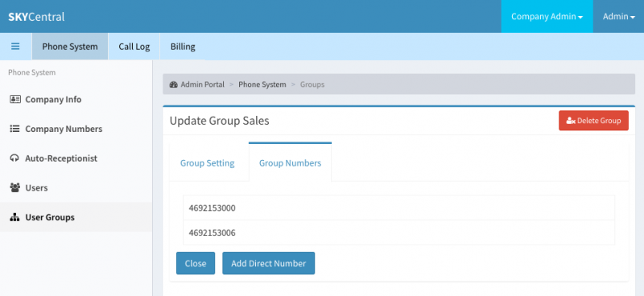Click the User Groups sitemap icon
Viewport: 644px width, 296px height.
click(14, 217)
